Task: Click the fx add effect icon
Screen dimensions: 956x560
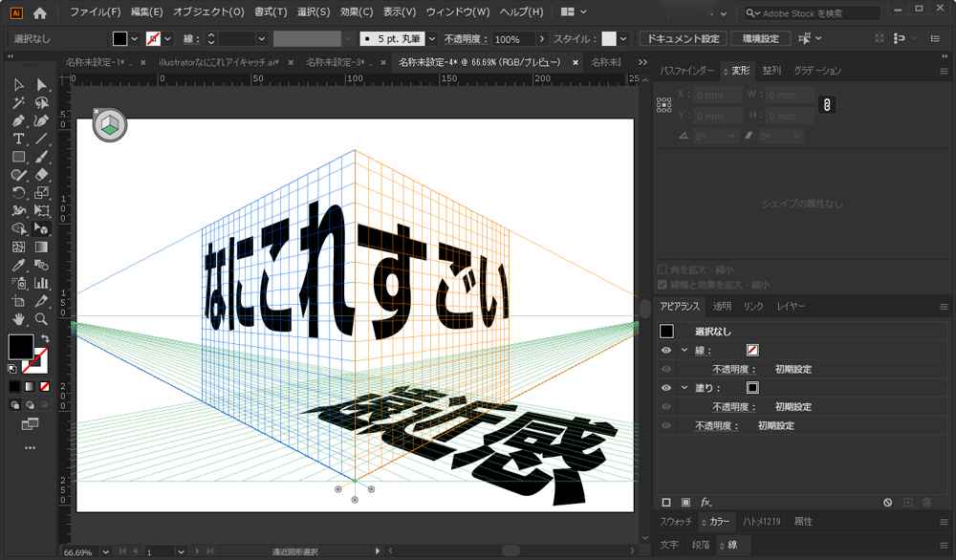Action: pyautogui.click(x=706, y=502)
